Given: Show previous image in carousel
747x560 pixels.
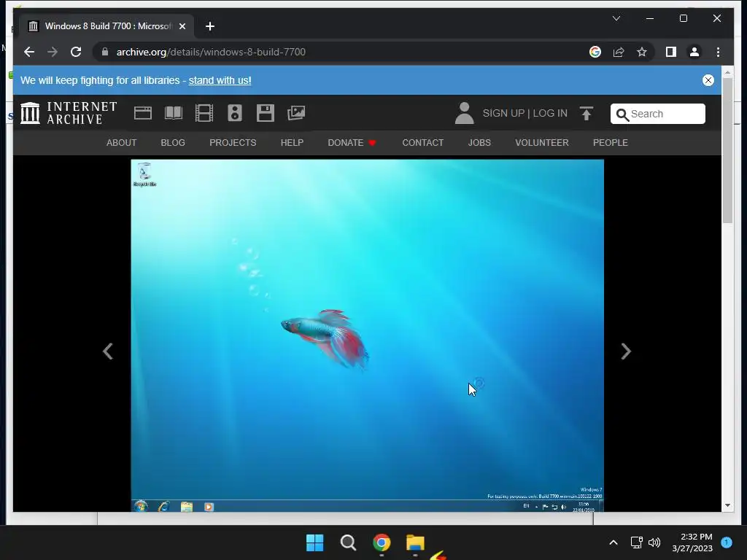Looking at the screenshot, I should pos(108,351).
